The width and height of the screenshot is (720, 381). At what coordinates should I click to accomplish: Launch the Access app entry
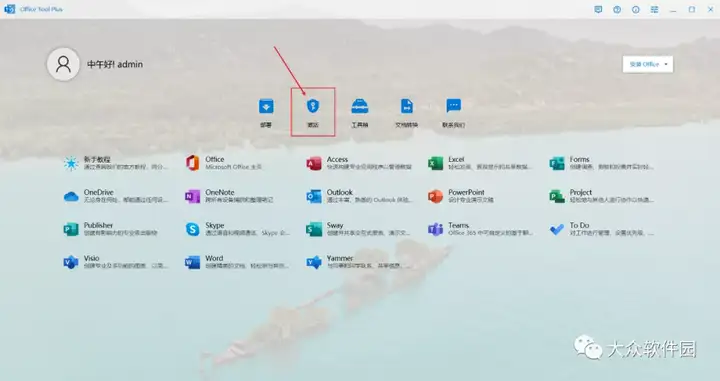coord(359,163)
